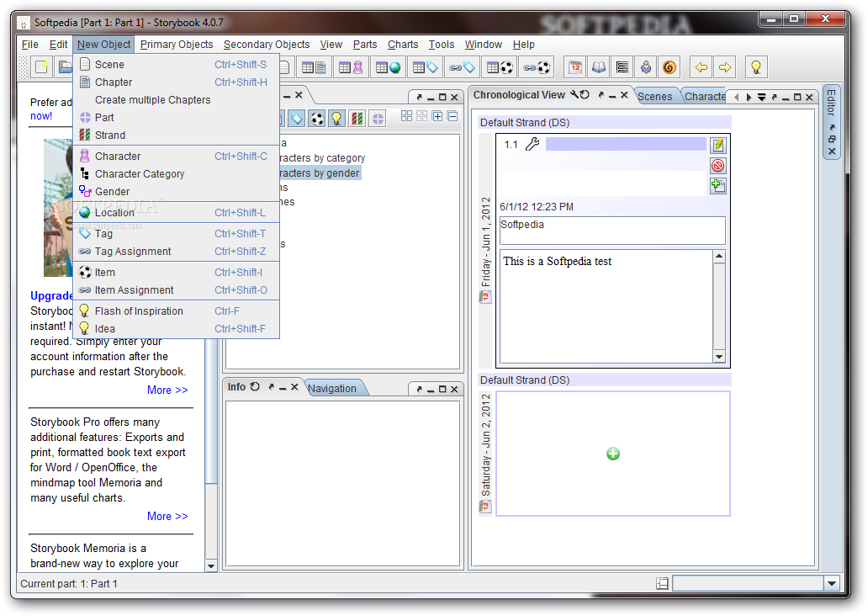Choose Character Category menu entry
868x616 pixels.
click(176, 174)
